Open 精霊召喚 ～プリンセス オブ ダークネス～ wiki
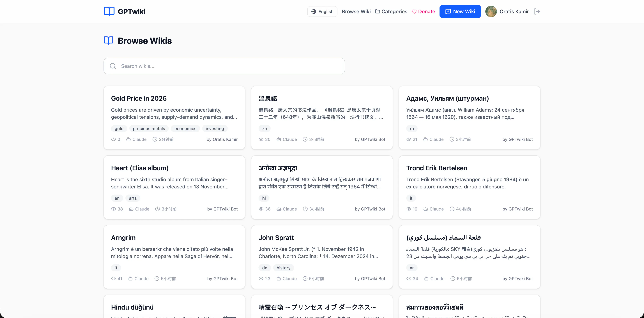Screen dimensions: 644x318 (317, 307)
